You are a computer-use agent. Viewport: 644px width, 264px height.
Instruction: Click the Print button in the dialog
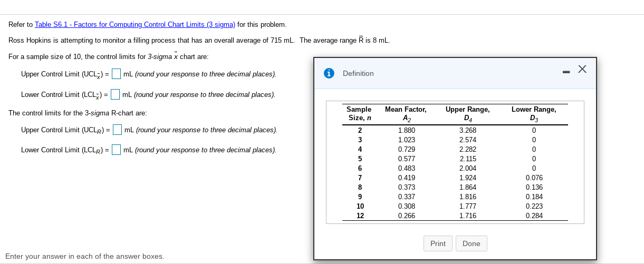438,243
